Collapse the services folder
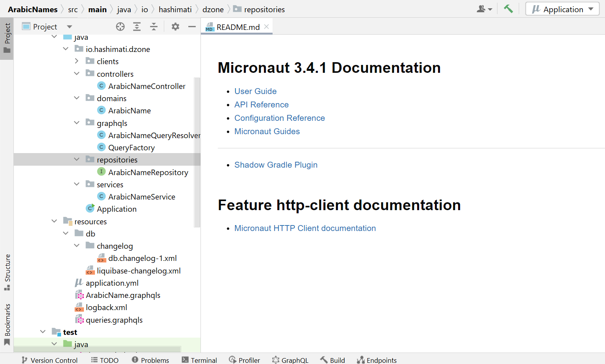605x364 pixels. (77, 184)
